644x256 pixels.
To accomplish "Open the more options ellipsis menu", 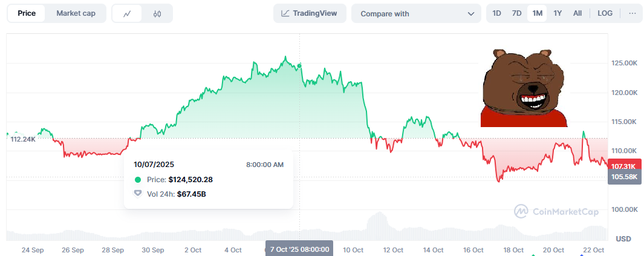I will point(632,13).
